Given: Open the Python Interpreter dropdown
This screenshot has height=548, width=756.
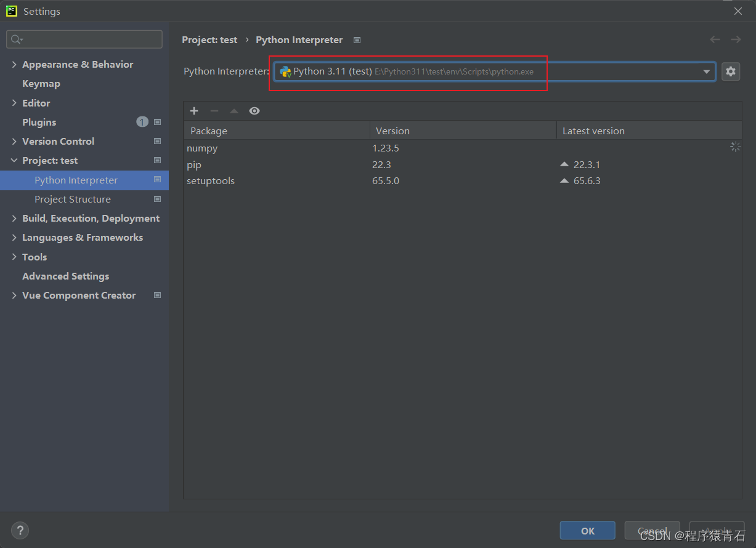Looking at the screenshot, I should 706,71.
